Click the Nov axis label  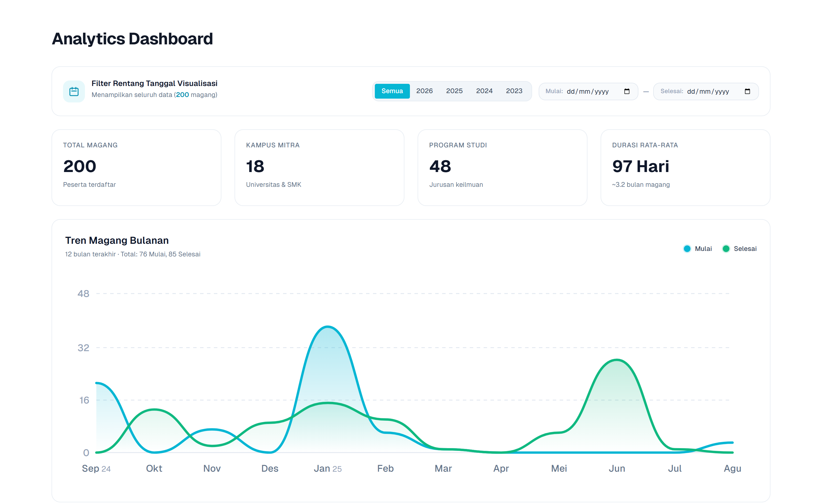(212, 468)
